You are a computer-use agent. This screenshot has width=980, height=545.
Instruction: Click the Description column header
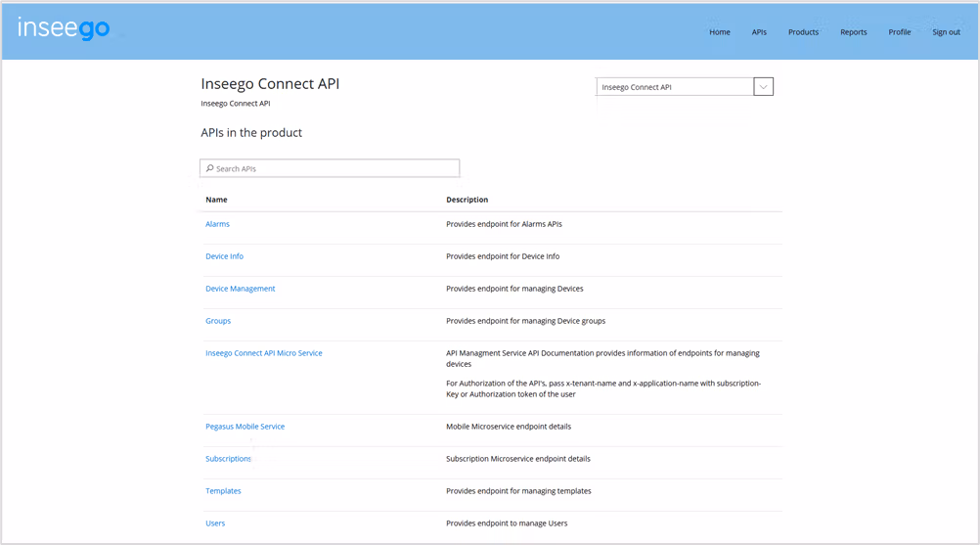pos(467,200)
